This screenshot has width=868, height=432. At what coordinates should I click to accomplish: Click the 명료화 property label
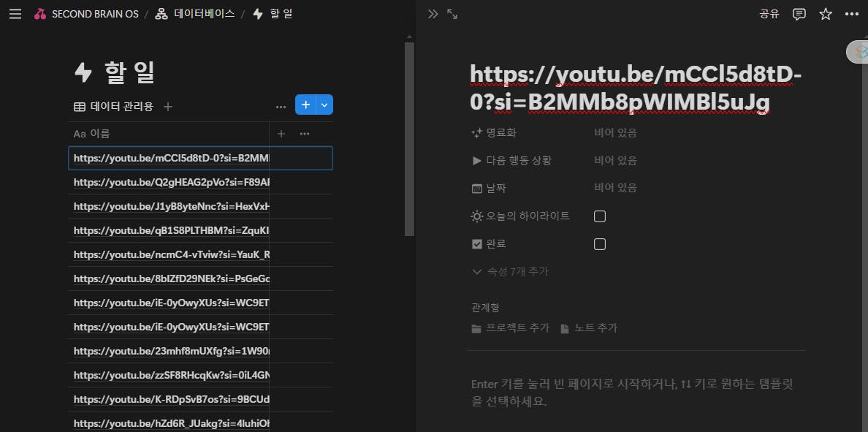tap(494, 133)
